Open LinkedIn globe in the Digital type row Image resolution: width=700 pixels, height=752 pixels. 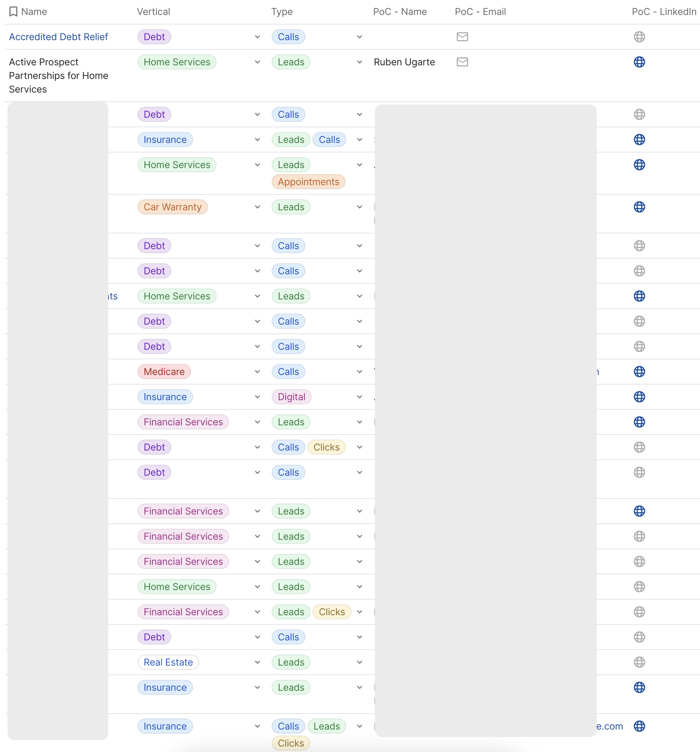pyautogui.click(x=639, y=397)
